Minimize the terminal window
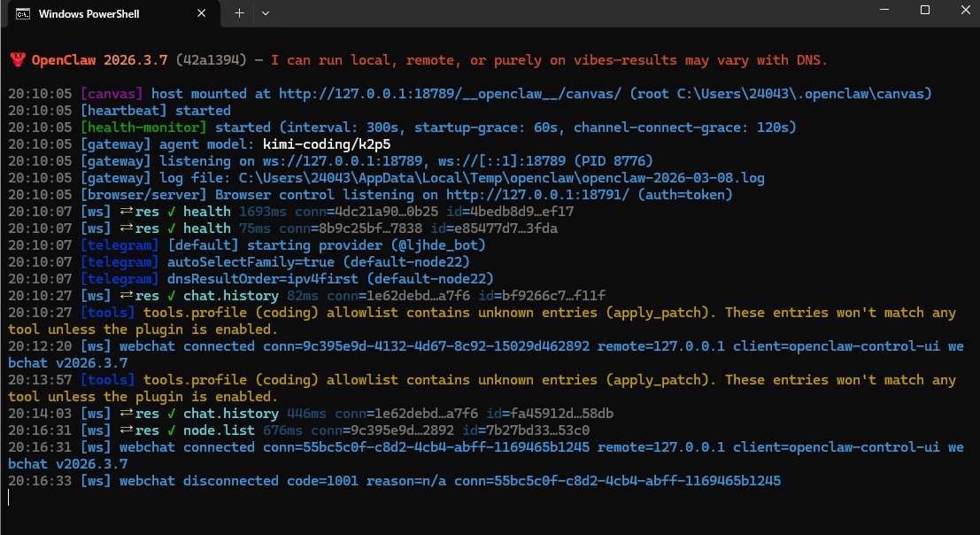The width and height of the screenshot is (980, 535). [884, 10]
